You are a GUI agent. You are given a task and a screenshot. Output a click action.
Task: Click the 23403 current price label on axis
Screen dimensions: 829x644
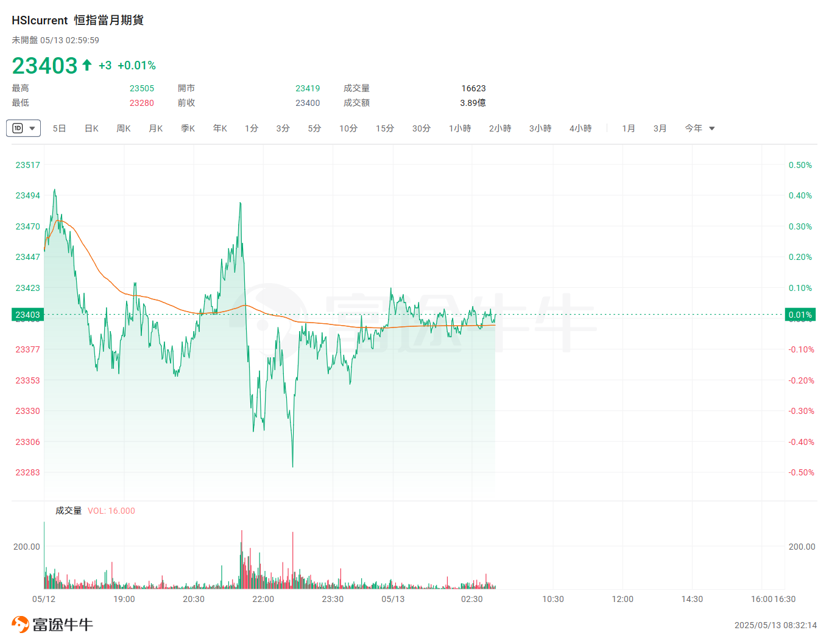pyautogui.click(x=27, y=315)
